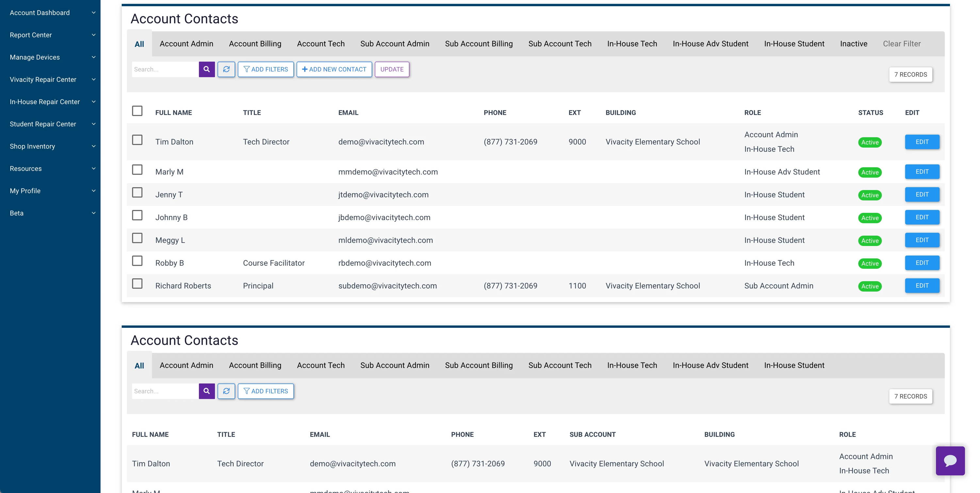980x493 pixels.
Task: Expand My Profile menu
Action: pos(50,191)
